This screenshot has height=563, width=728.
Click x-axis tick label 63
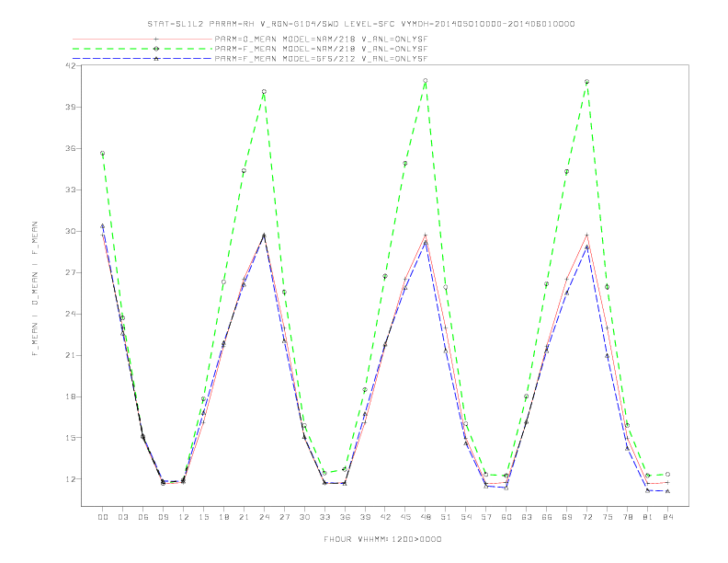(527, 517)
